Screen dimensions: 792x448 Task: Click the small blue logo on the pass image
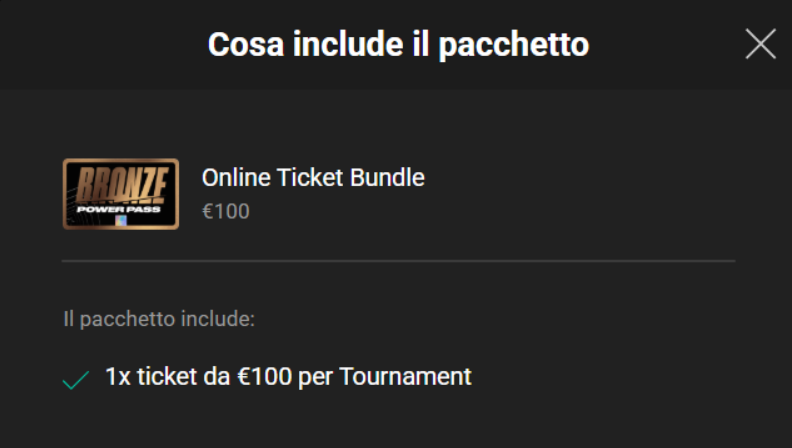pyautogui.click(x=121, y=220)
